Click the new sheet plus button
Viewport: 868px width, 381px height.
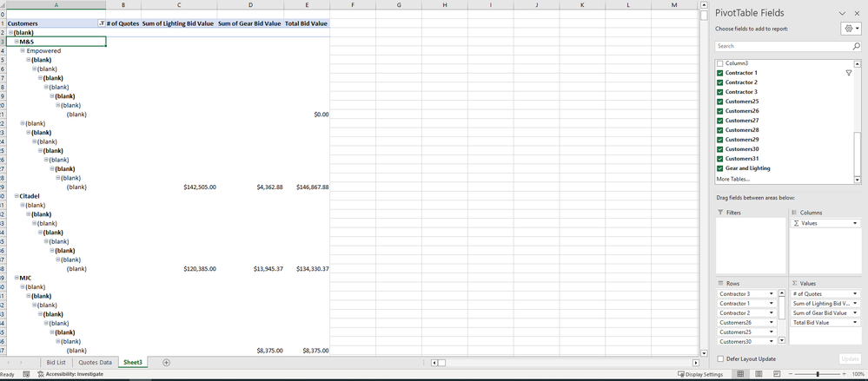pyautogui.click(x=166, y=362)
